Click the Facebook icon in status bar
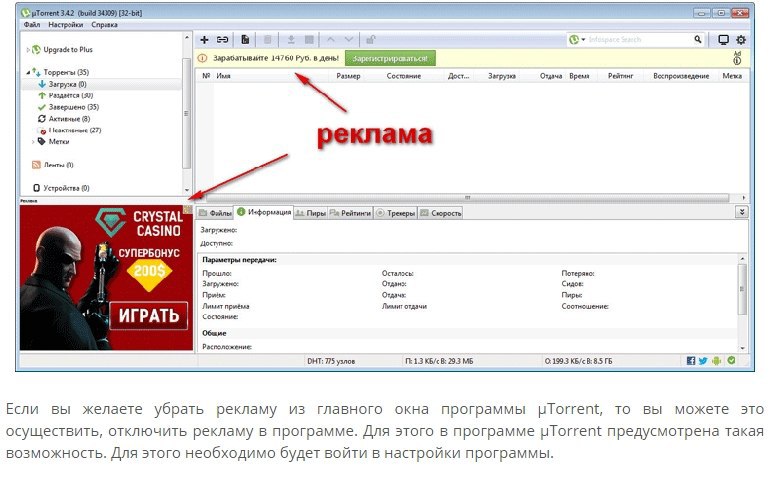 (691, 359)
